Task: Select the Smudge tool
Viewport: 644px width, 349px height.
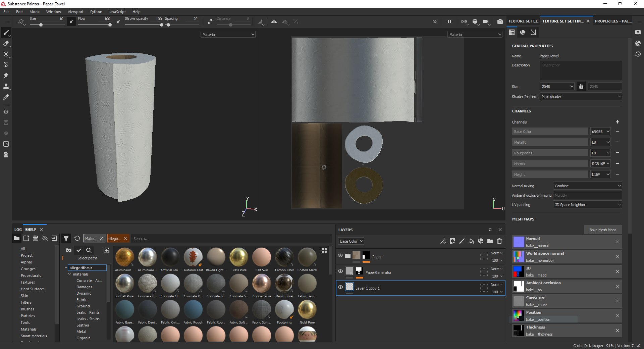Action: (6, 76)
